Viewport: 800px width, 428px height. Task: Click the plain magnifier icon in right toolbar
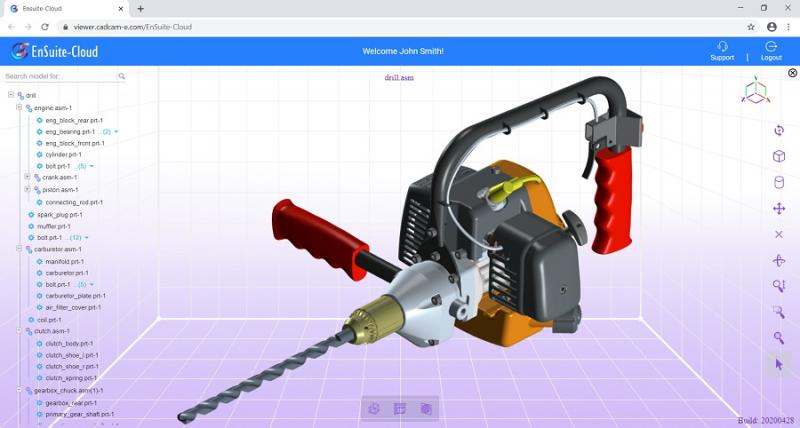tap(779, 338)
